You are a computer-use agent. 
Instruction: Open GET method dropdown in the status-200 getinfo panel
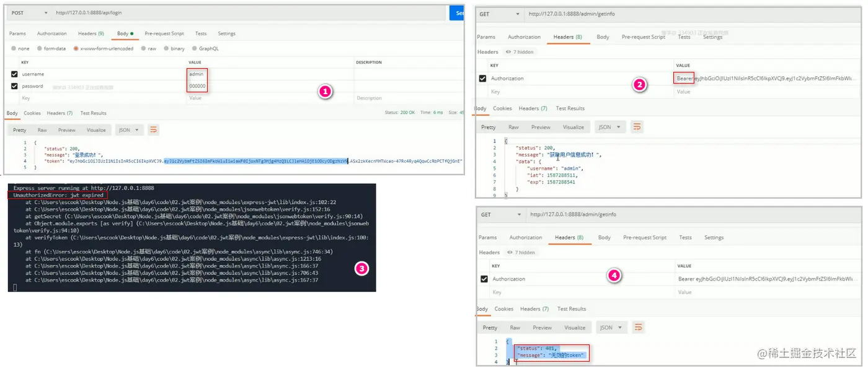pyautogui.click(x=500, y=14)
